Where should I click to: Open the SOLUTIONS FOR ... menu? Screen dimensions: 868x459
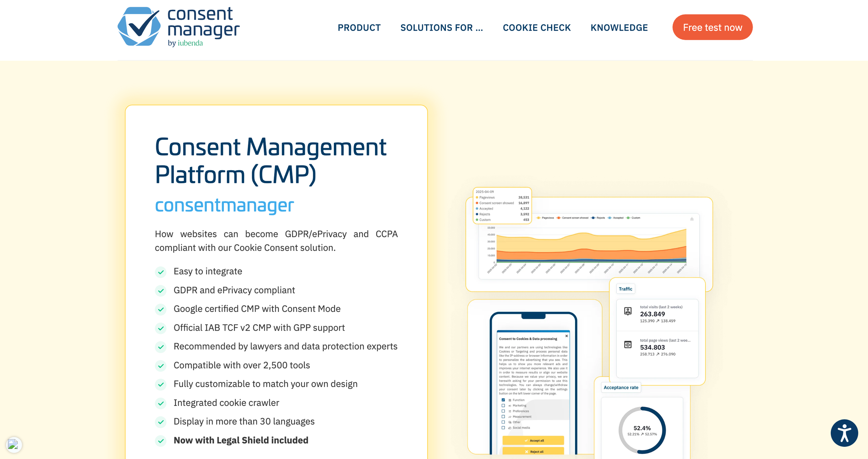click(442, 28)
